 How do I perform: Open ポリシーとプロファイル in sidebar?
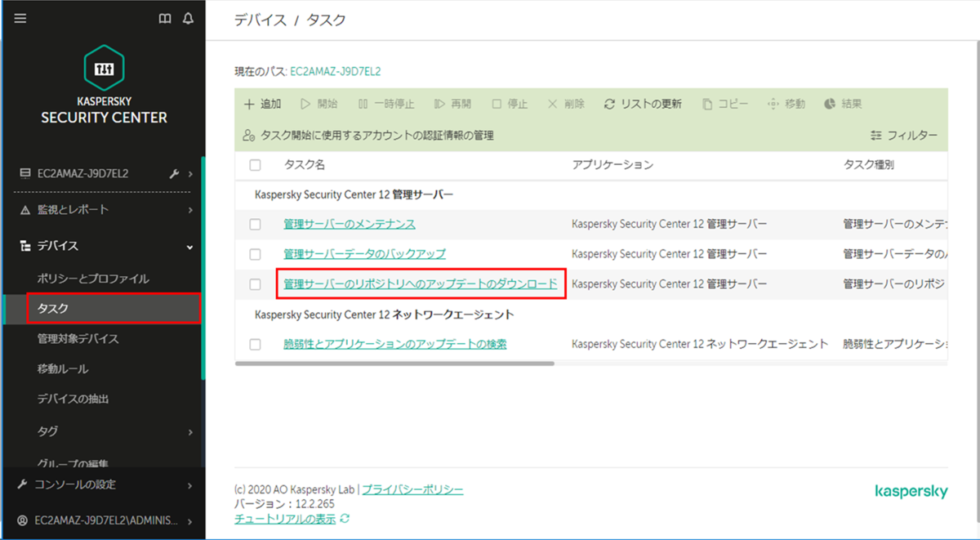93,279
